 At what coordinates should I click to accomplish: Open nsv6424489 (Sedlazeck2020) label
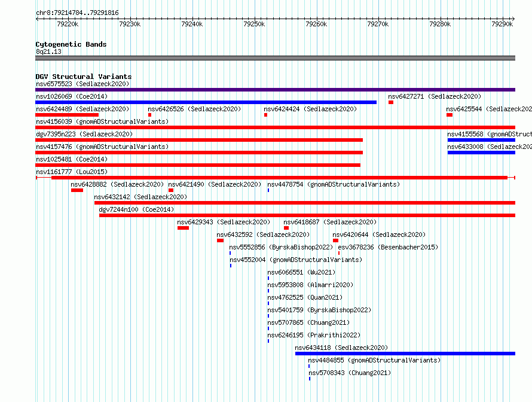pyautogui.click(x=82, y=109)
